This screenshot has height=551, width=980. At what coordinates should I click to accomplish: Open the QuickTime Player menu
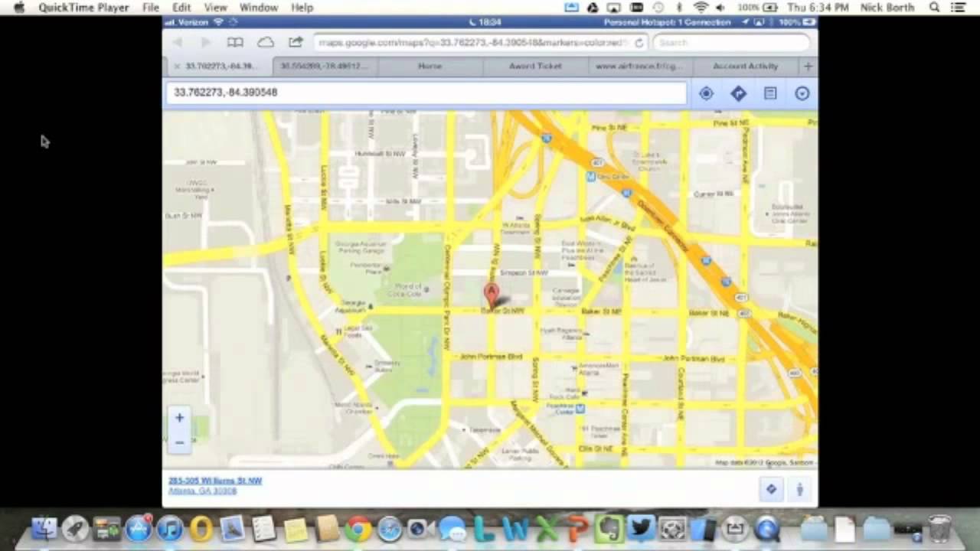click(x=83, y=8)
